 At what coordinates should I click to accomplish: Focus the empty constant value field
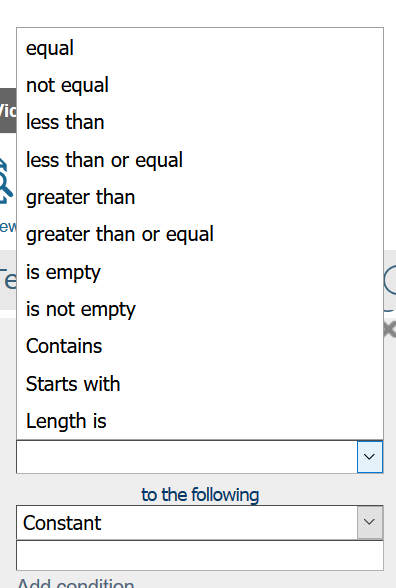tap(200, 555)
